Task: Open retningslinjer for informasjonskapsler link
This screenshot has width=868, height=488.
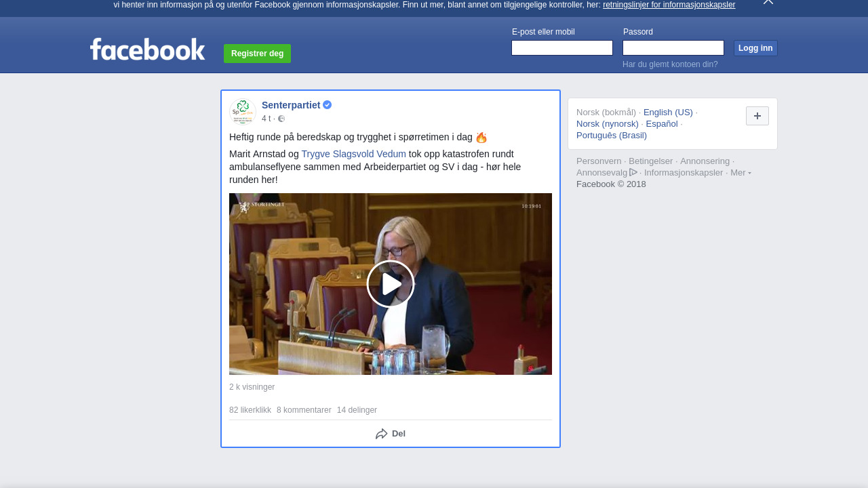Action: tap(669, 5)
